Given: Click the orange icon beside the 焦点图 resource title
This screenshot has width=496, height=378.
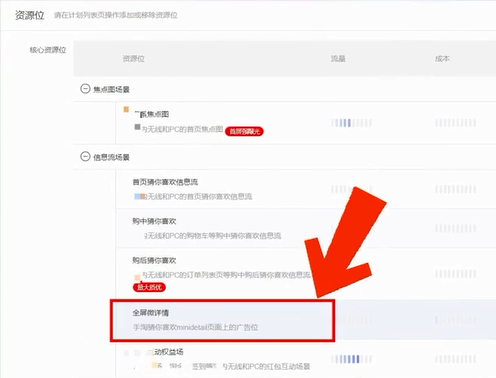Looking at the screenshot, I should pyautogui.click(x=126, y=109).
